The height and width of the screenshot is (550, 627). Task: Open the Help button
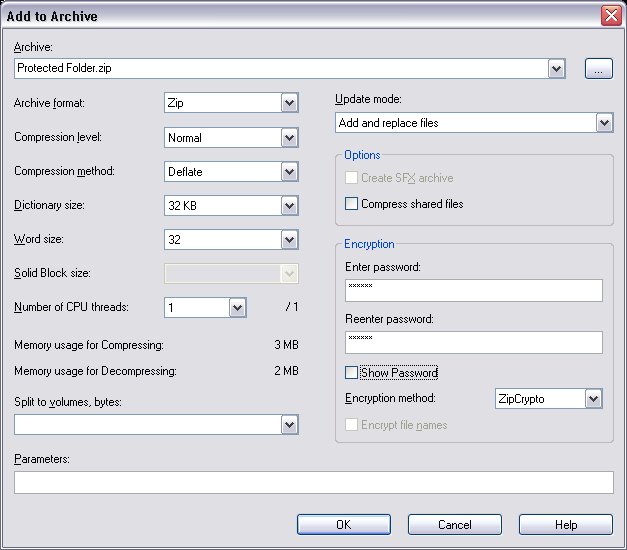(x=566, y=524)
